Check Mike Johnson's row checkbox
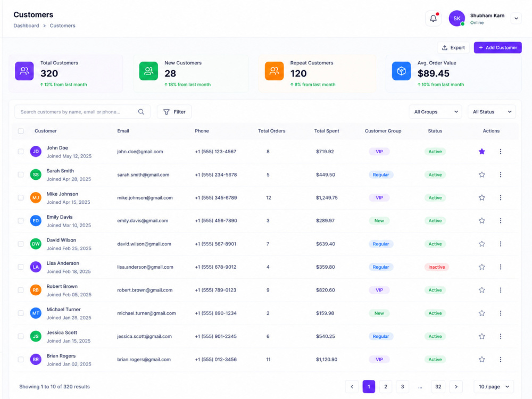This screenshot has height=399, width=532. pos(21,197)
